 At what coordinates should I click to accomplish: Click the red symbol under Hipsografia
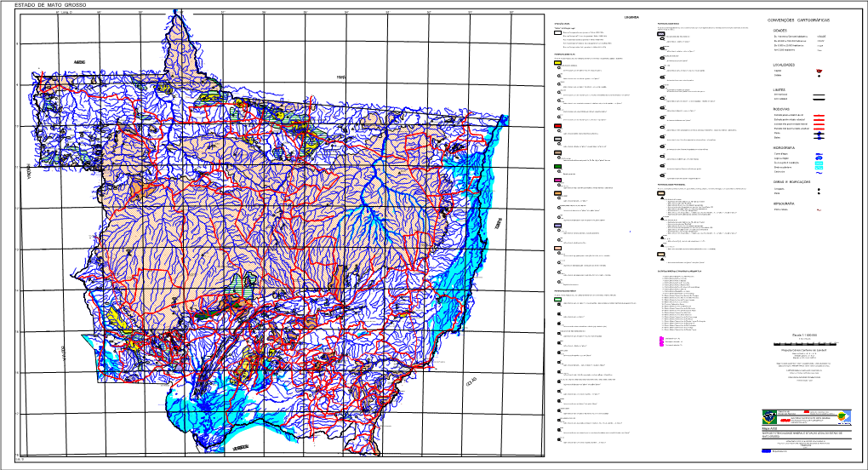pyautogui.click(x=818, y=209)
